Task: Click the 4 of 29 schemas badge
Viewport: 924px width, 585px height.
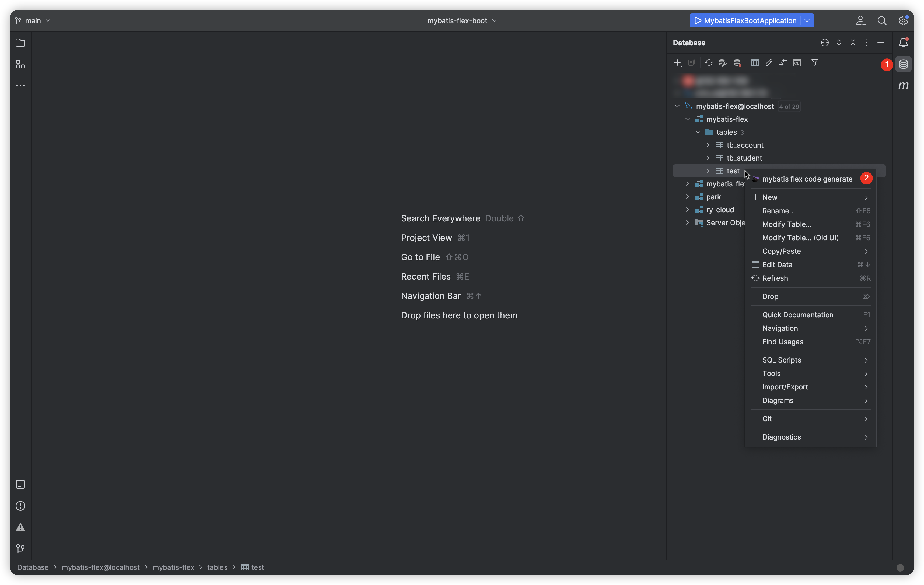Action: point(789,107)
